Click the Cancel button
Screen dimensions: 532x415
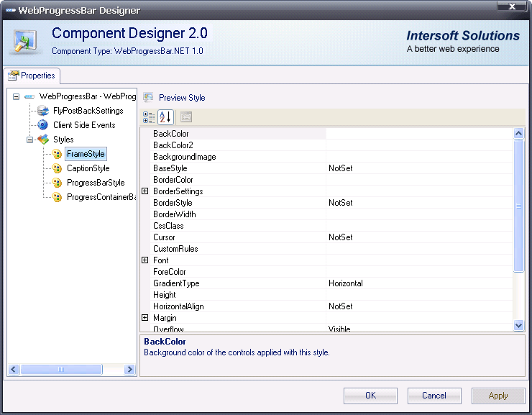pos(434,396)
